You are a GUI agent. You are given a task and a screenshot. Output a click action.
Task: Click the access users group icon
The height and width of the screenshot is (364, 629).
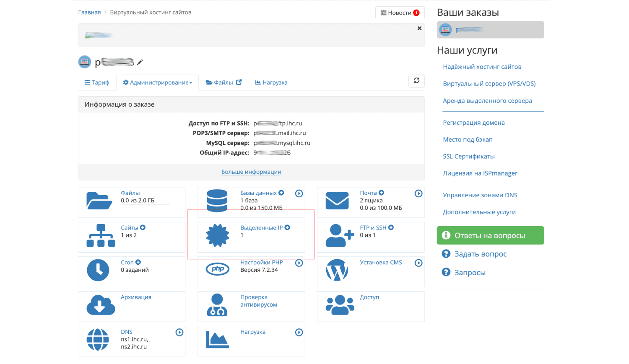coord(340,305)
